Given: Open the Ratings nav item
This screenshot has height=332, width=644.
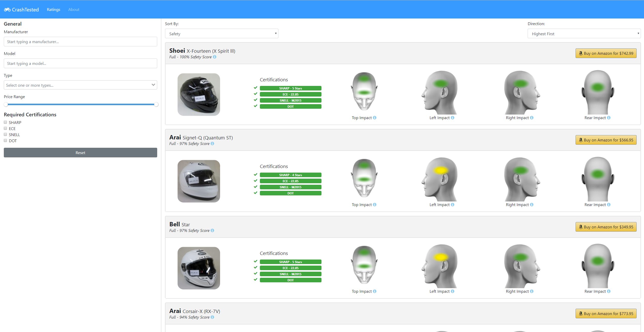Looking at the screenshot, I should point(53,10).
